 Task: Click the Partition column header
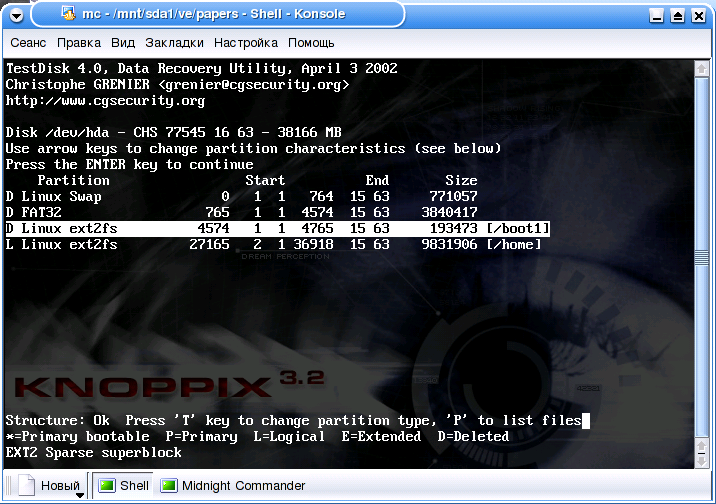(74, 180)
